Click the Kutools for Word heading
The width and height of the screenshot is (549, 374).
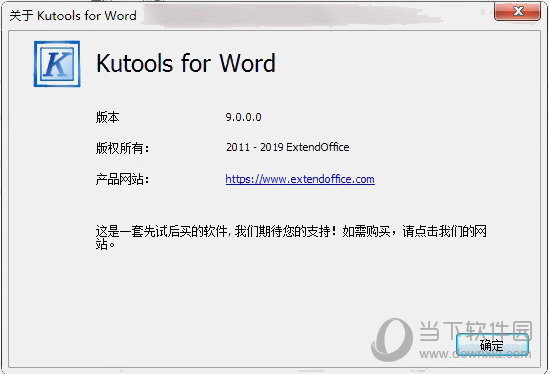pyautogui.click(x=186, y=63)
